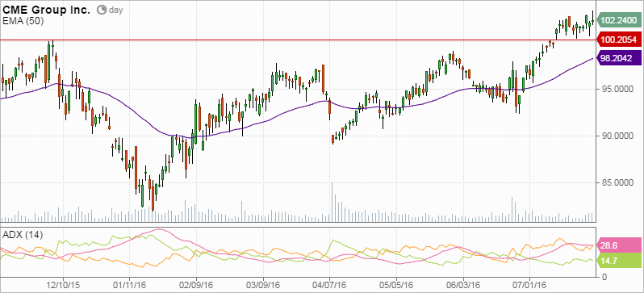Image resolution: width=644 pixels, height=293 pixels.
Task: Click the 85.0000 price axis label
Action: [618, 182]
